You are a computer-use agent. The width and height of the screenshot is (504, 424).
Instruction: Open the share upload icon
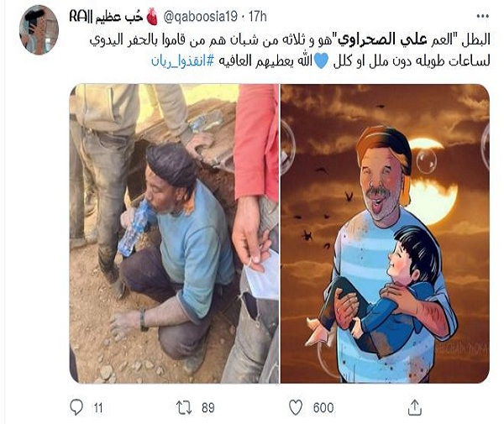[x=415, y=407]
